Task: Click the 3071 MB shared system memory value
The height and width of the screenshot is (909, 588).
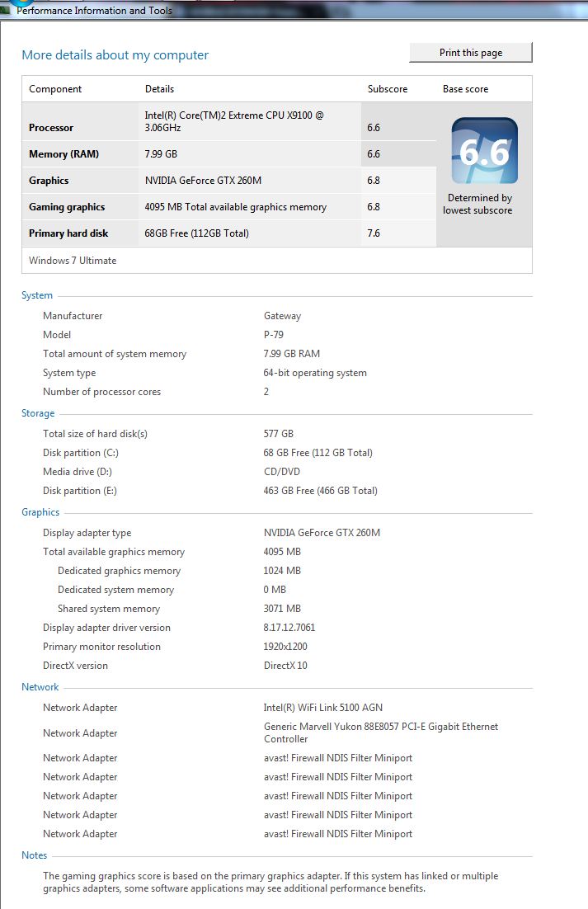Action: coord(282,609)
